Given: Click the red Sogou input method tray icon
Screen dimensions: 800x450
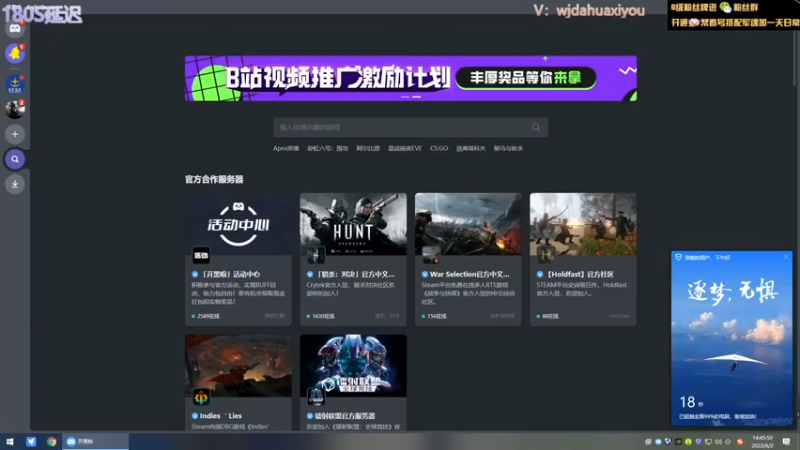Looking at the screenshot, I should pos(740,442).
